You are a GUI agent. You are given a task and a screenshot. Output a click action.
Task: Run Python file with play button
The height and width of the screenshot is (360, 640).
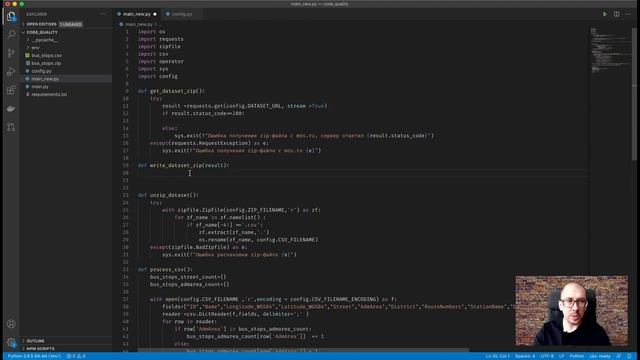coord(604,14)
